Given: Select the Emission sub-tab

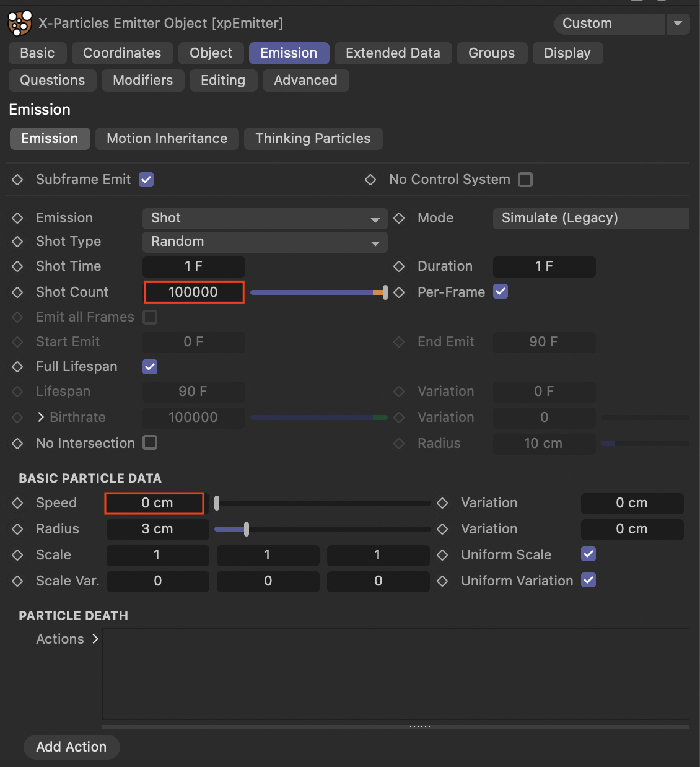Looking at the screenshot, I should click(x=50, y=139).
